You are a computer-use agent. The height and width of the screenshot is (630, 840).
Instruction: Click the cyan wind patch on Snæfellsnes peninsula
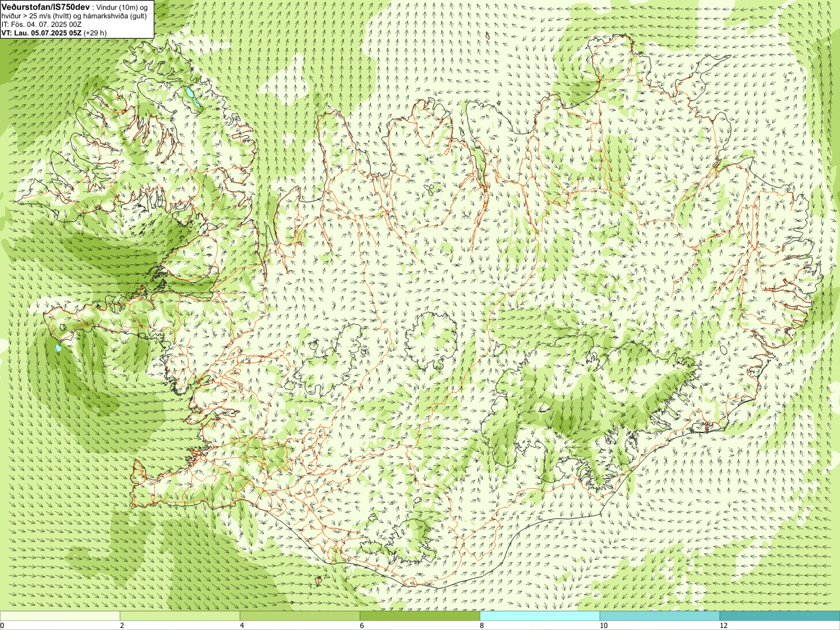pyautogui.click(x=58, y=348)
